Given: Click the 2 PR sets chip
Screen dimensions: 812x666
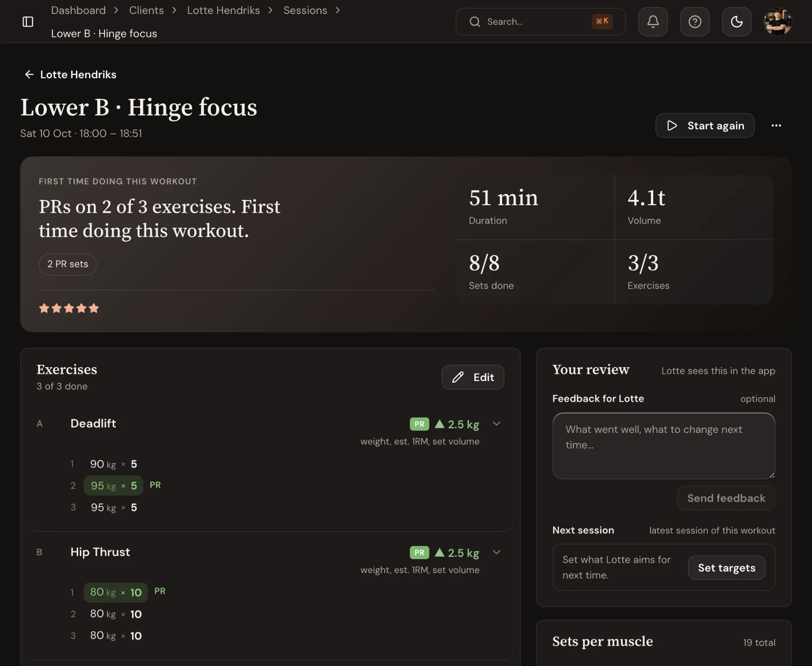Looking at the screenshot, I should [68, 264].
